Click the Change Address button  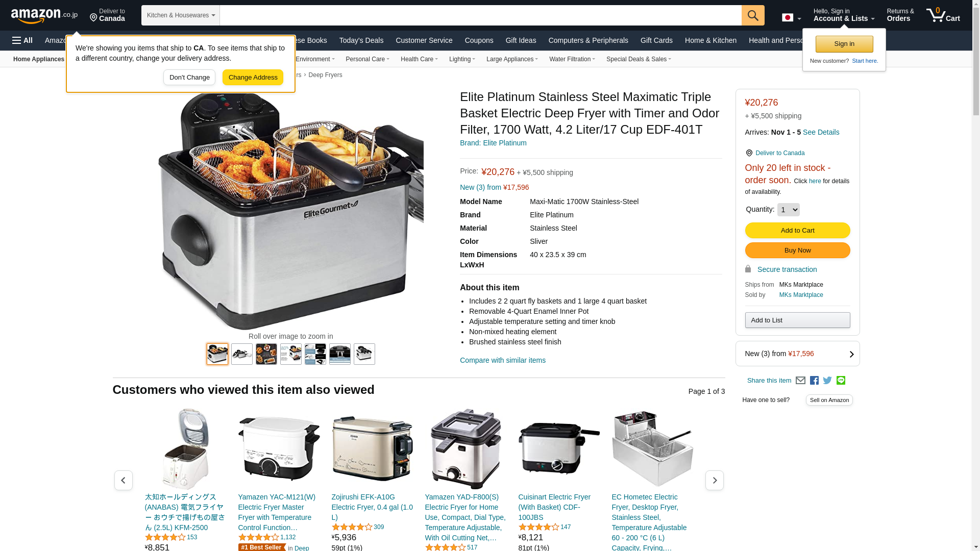253,78
